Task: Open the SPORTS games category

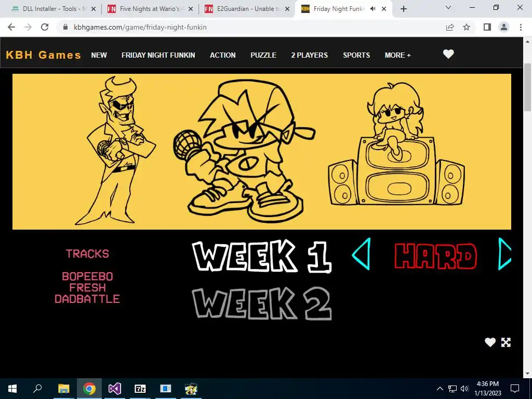Action: [356, 55]
